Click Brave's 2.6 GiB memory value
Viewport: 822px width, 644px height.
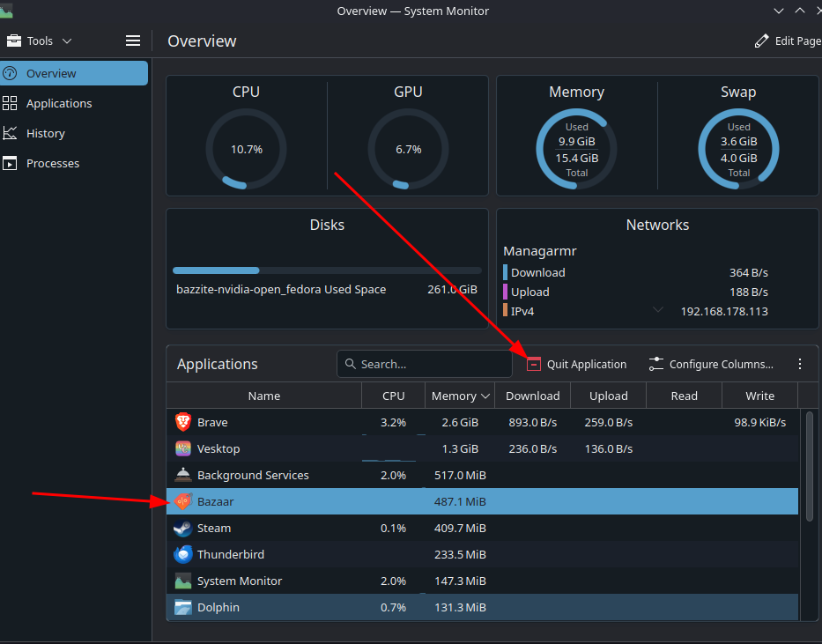pos(460,422)
